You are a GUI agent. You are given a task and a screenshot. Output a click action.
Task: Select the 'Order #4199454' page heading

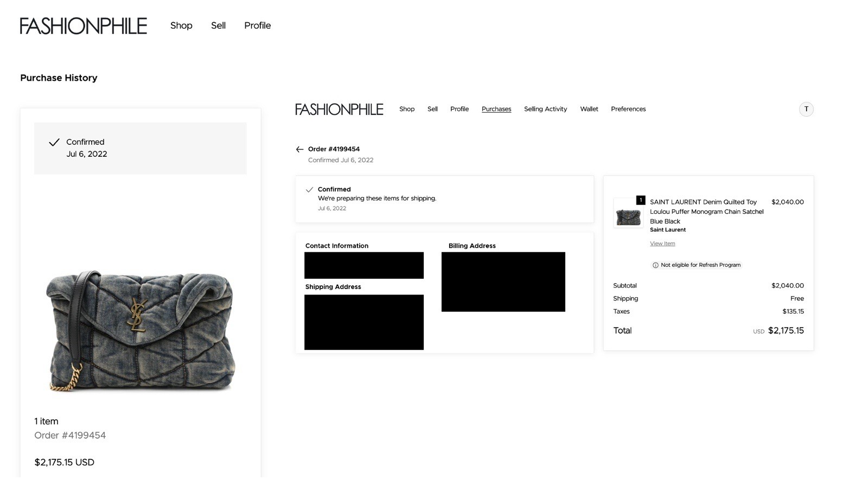click(334, 149)
